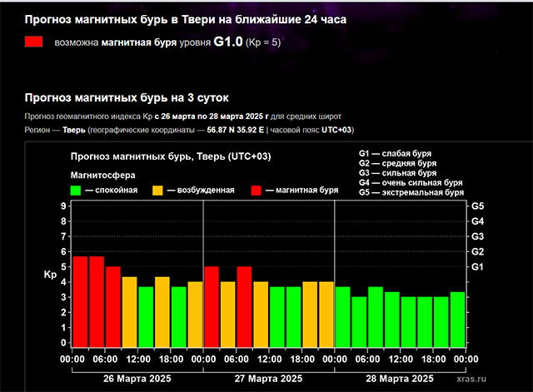Click the legend line 'G3 — сильная буря'
Screen dimensions: 533x392
(398, 173)
